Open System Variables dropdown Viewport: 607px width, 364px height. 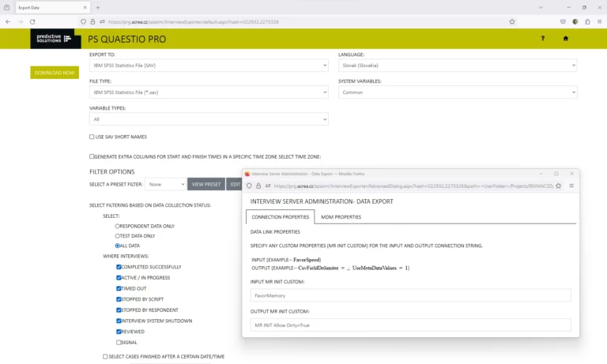point(458,92)
